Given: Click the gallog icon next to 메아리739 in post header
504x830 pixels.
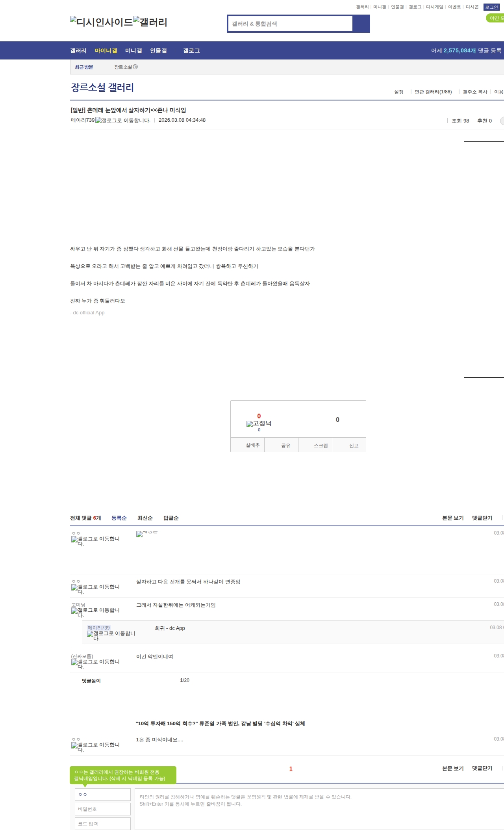Looking at the screenshot, I should [x=123, y=121].
